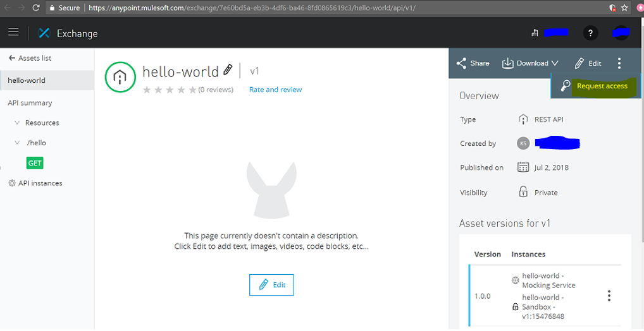The height and width of the screenshot is (331, 644).
Task: Click the Share button
Action: coord(473,63)
